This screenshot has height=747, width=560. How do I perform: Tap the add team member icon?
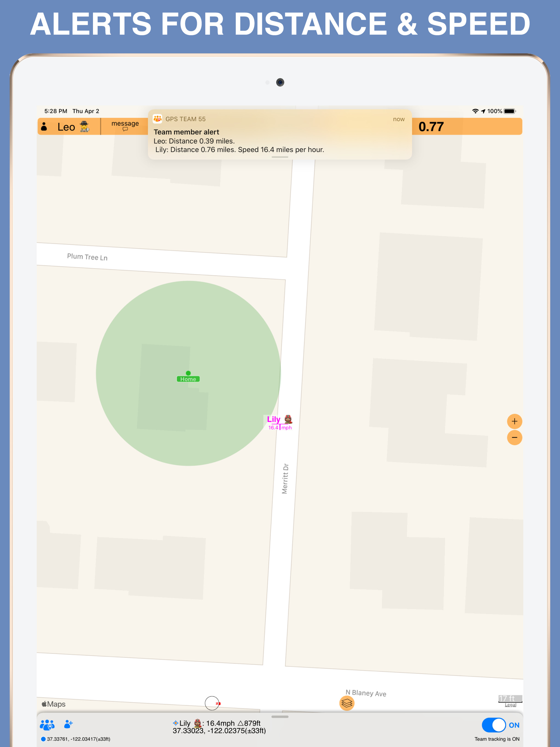tap(68, 724)
